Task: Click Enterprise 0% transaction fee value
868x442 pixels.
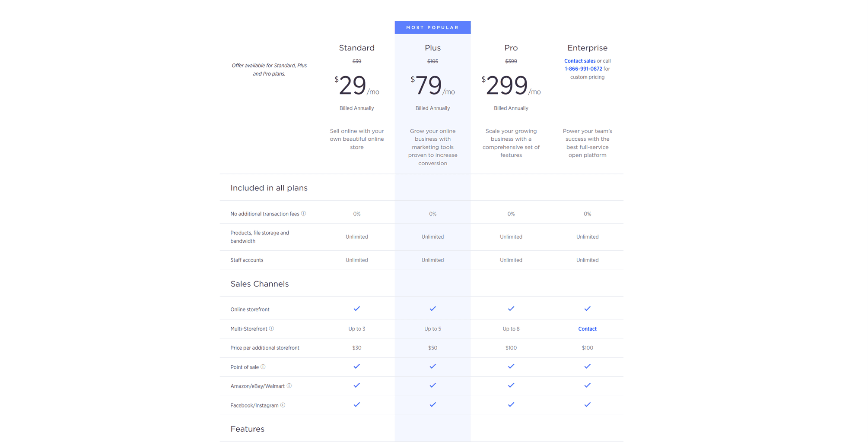Action: coord(588,214)
